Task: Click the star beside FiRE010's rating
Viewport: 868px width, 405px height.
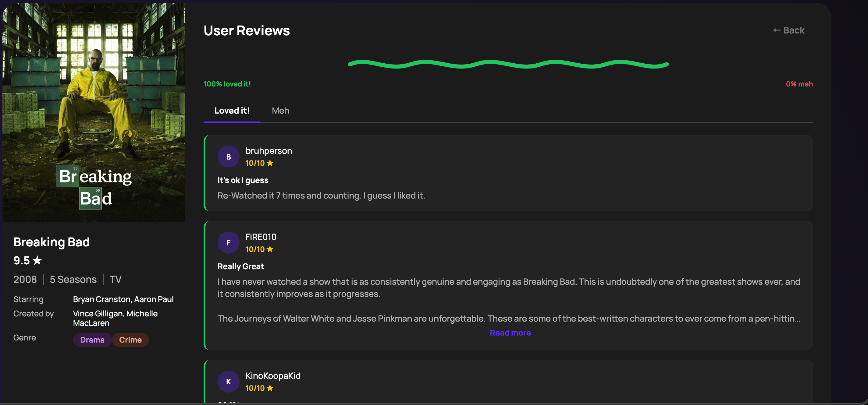Action: (x=270, y=249)
